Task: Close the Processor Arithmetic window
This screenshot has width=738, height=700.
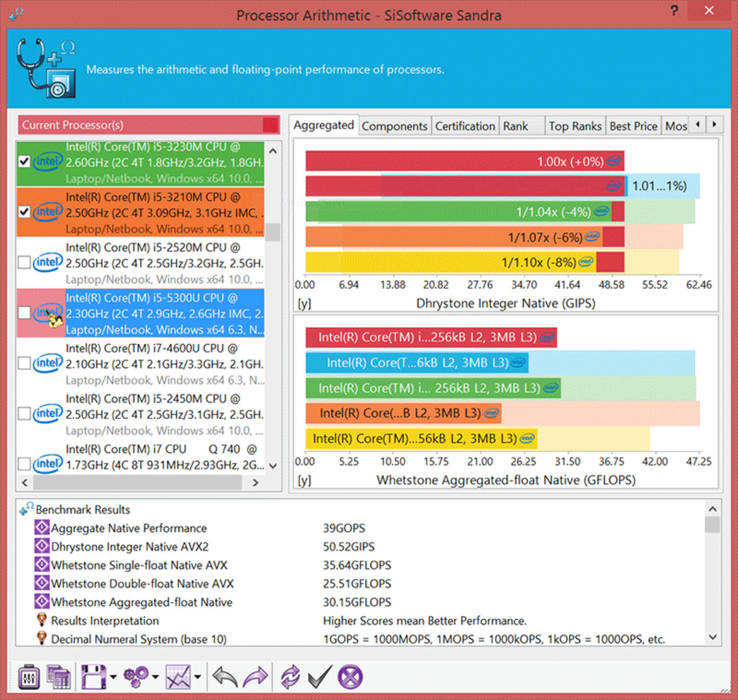Action: tap(710, 10)
